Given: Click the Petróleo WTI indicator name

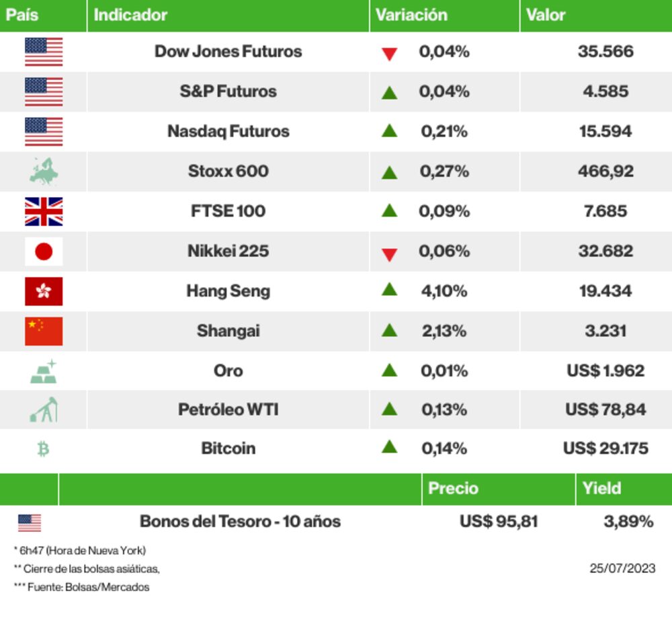Looking at the screenshot, I should point(228,409).
